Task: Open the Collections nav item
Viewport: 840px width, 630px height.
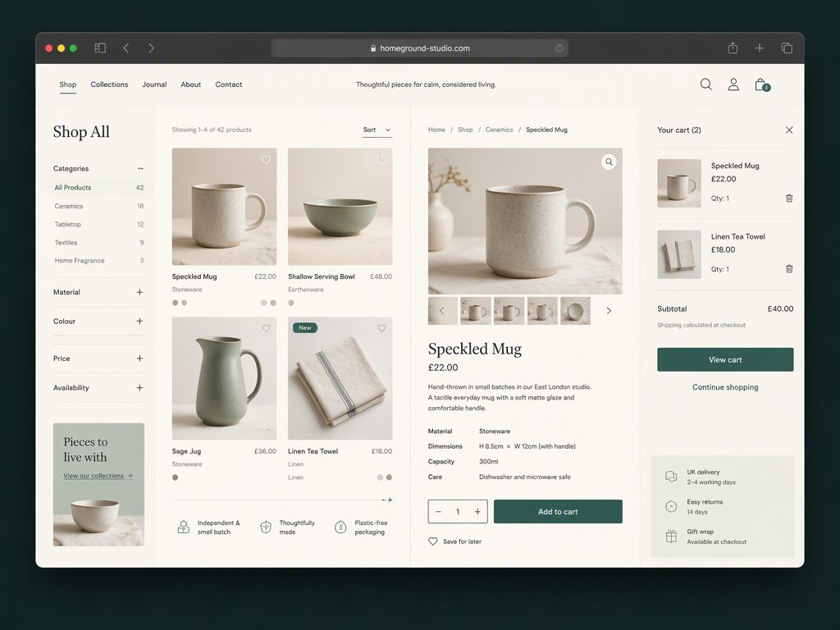Action: [x=109, y=84]
